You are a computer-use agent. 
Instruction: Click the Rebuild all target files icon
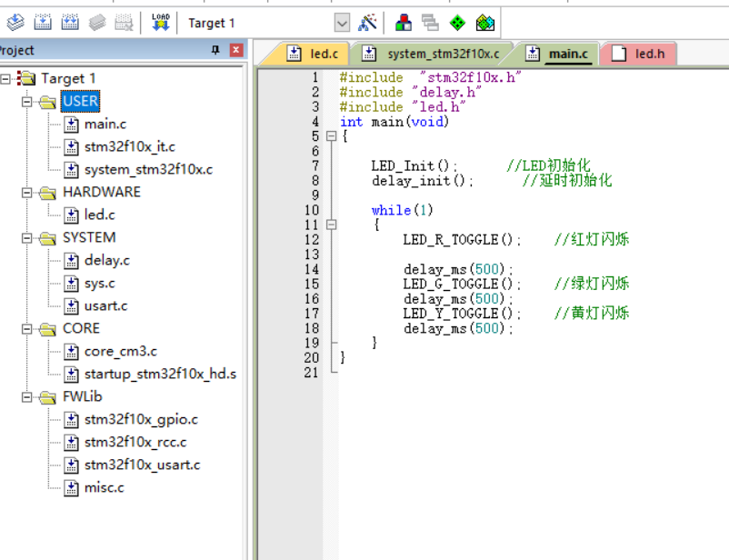pyautogui.click(x=70, y=23)
